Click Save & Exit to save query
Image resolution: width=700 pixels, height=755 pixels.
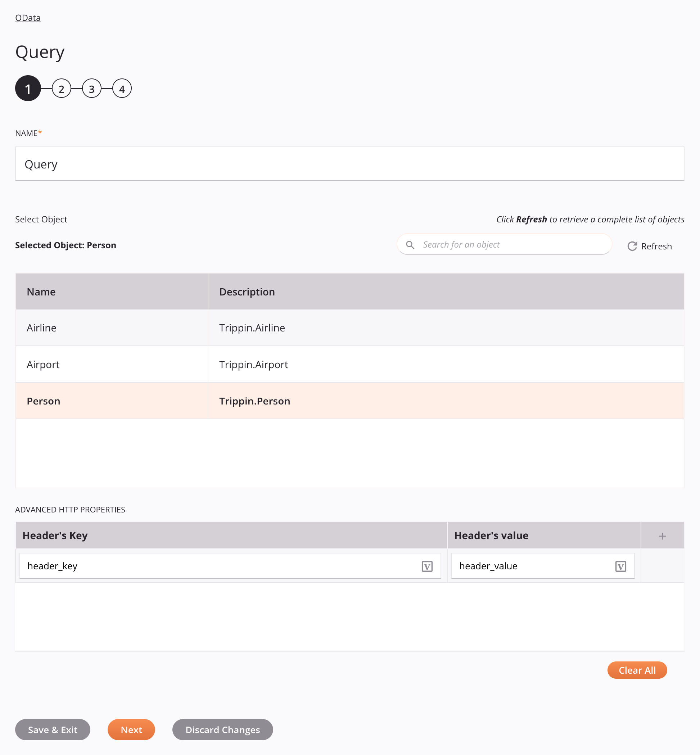click(x=53, y=729)
